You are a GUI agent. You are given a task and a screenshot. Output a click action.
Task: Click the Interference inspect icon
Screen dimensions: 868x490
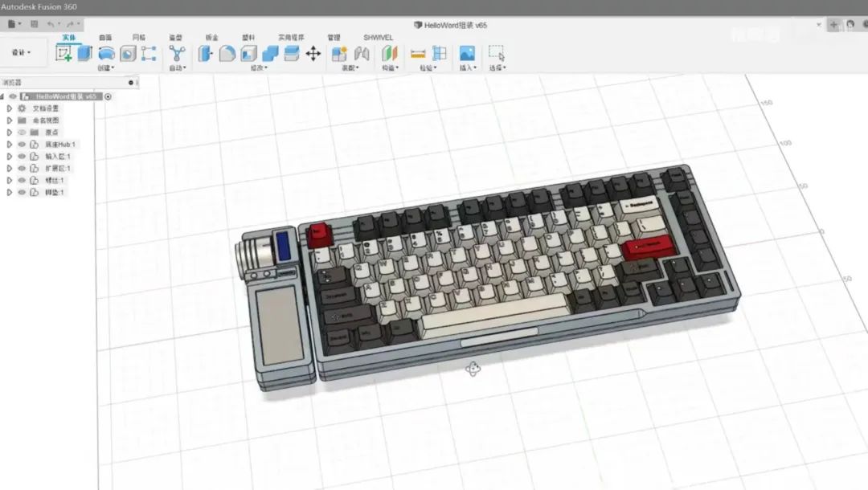[x=440, y=54]
